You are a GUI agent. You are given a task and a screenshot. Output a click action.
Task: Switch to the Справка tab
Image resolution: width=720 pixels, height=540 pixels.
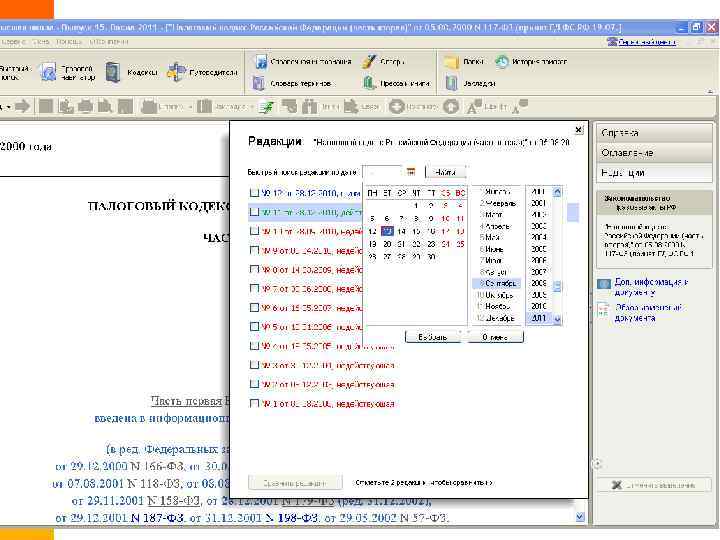tap(654, 133)
